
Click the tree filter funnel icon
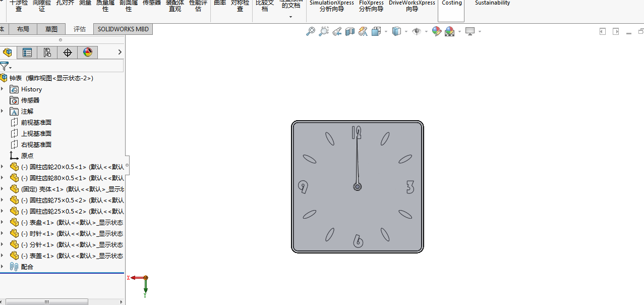(x=4, y=66)
